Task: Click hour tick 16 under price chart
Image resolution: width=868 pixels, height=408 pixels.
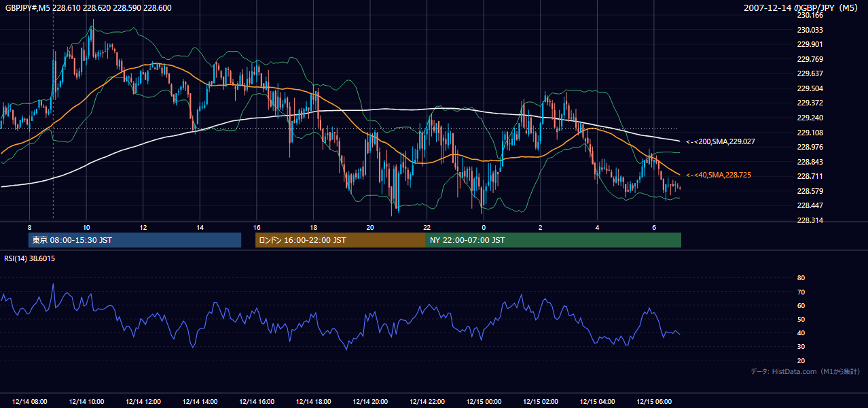Action: [x=257, y=226]
